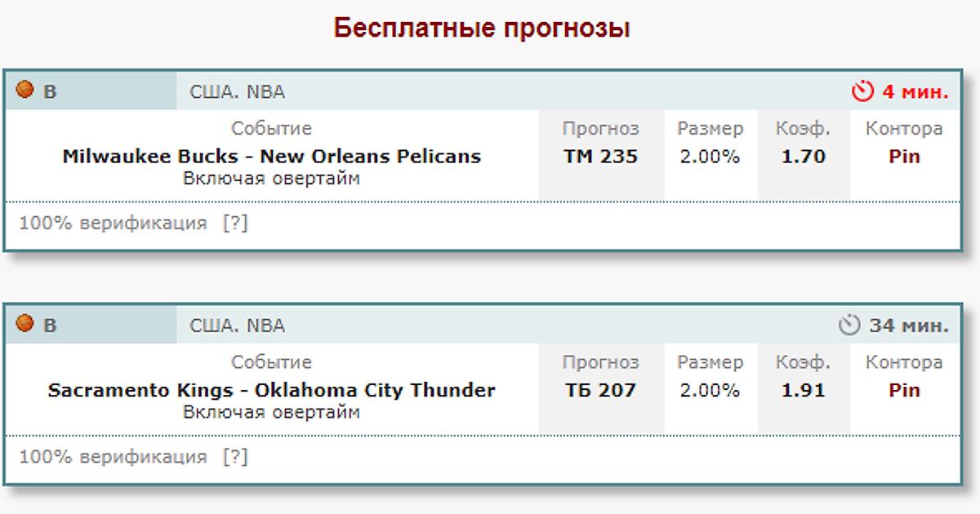The image size is (980, 514).
Task: Open the [?] verification help in the second card
Action: pyautogui.click(x=235, y=457)
